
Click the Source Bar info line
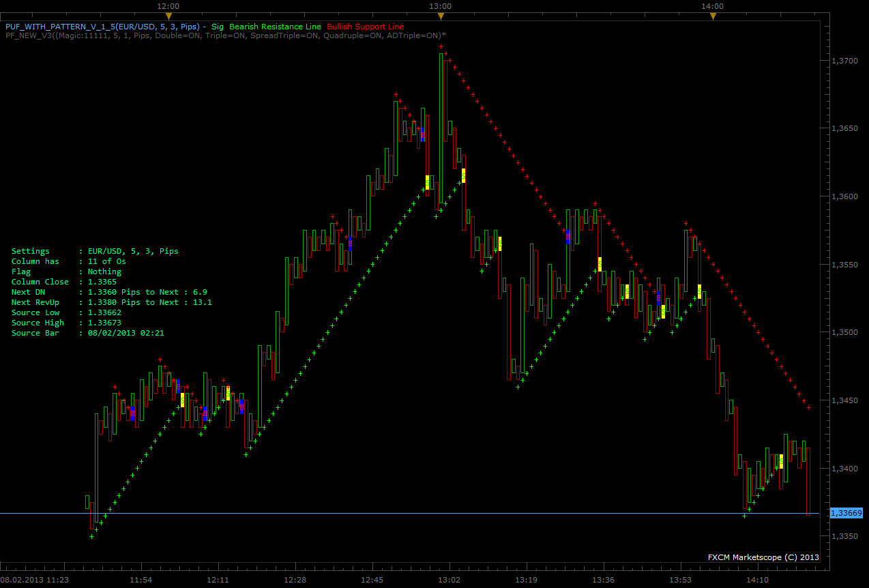tap(88, 333)
